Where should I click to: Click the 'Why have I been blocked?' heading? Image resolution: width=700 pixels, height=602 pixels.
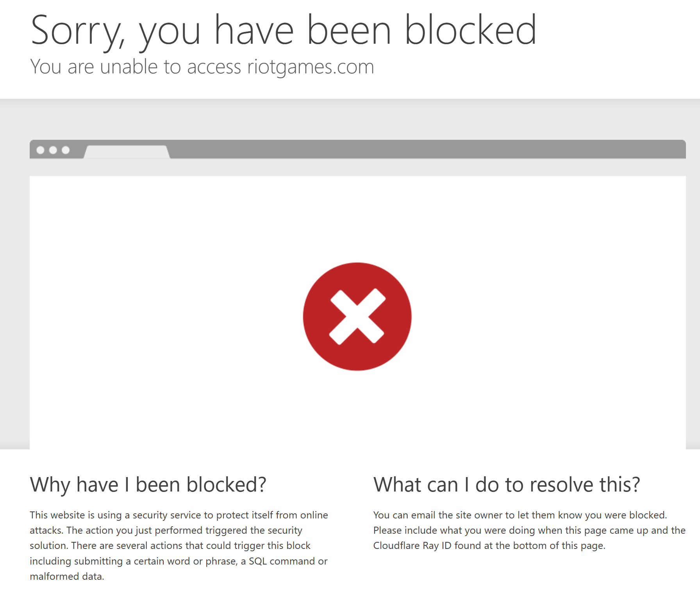[x=148, y=485]
